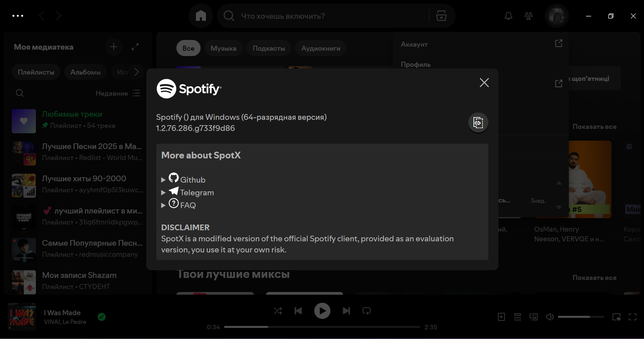Viewport: 644px width, 339px height.
Task: Open the Now Playing view
Action: tap(501, 317)
